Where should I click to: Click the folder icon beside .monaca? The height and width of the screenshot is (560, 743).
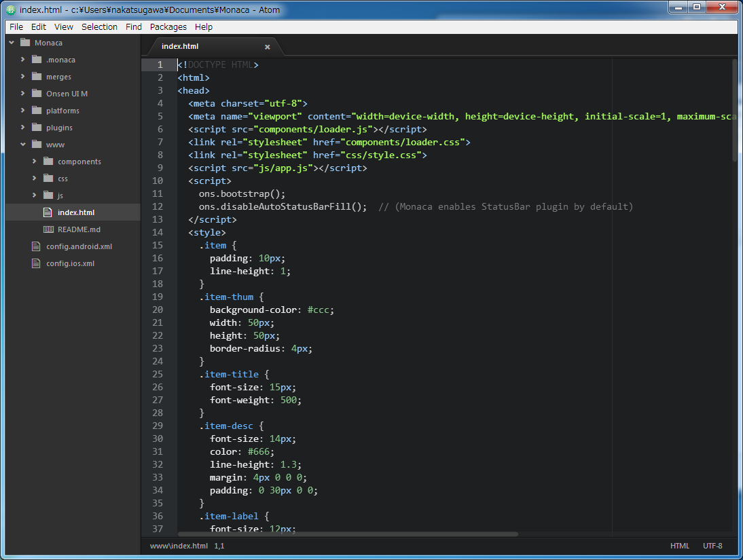(37, 60)
